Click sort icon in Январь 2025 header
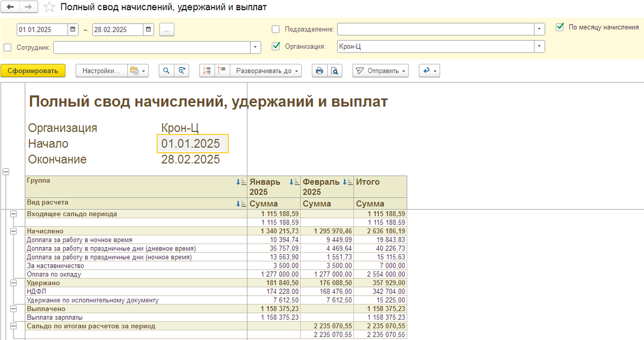The width and height of the screenshot is (644, 340). pyautogui.click(x=294, y=182)
